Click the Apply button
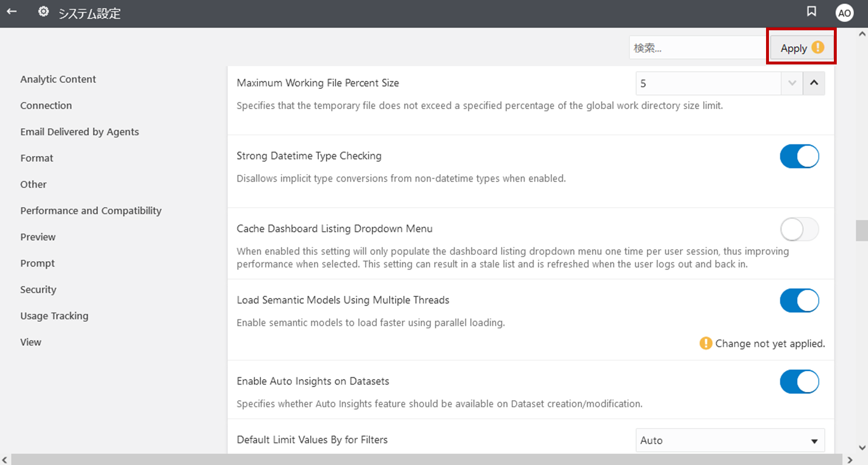Screen dimensions: 868x465 coord(802,48)
